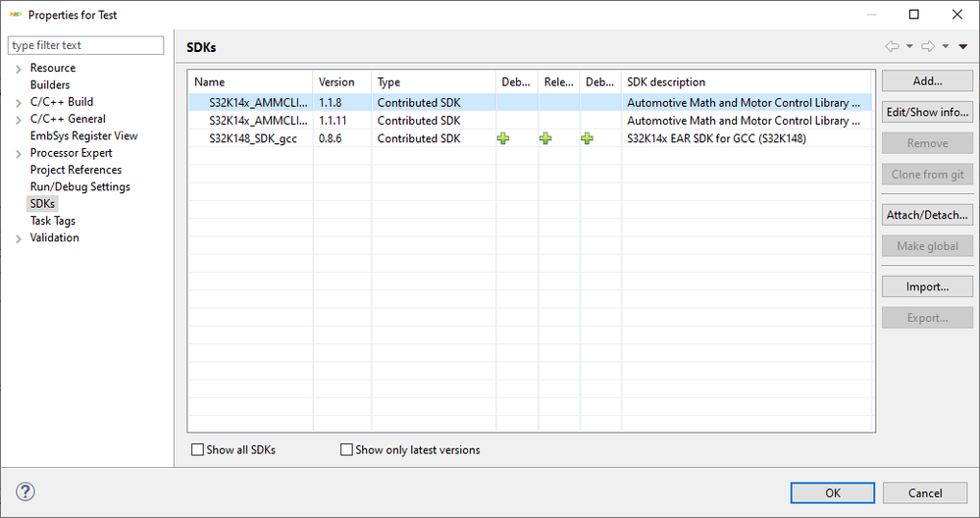
Task: Click SDK description column header
Action: point(747,81)
